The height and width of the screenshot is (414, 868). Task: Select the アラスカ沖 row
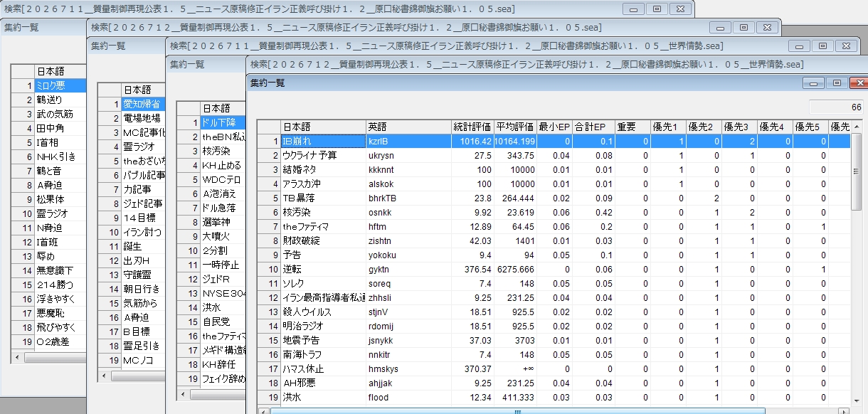323,184
